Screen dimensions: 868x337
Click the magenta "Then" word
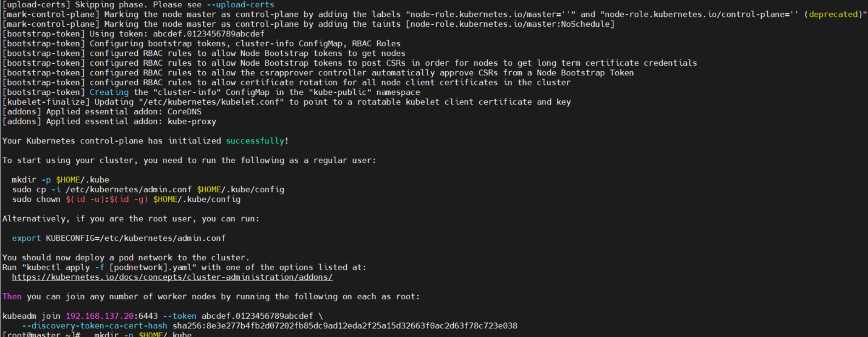coord(12,296)
